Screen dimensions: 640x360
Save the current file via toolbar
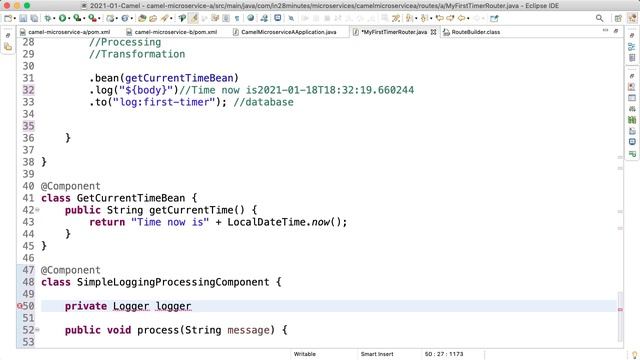[23, 18]
